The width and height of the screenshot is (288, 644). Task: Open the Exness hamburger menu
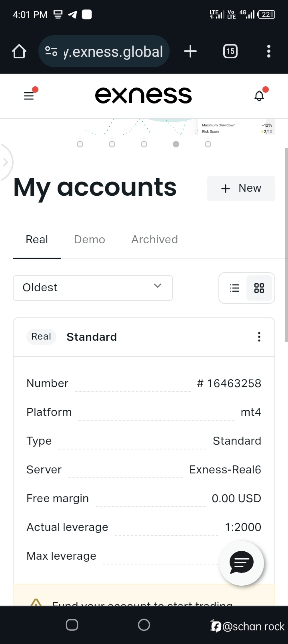pos(29,96)
